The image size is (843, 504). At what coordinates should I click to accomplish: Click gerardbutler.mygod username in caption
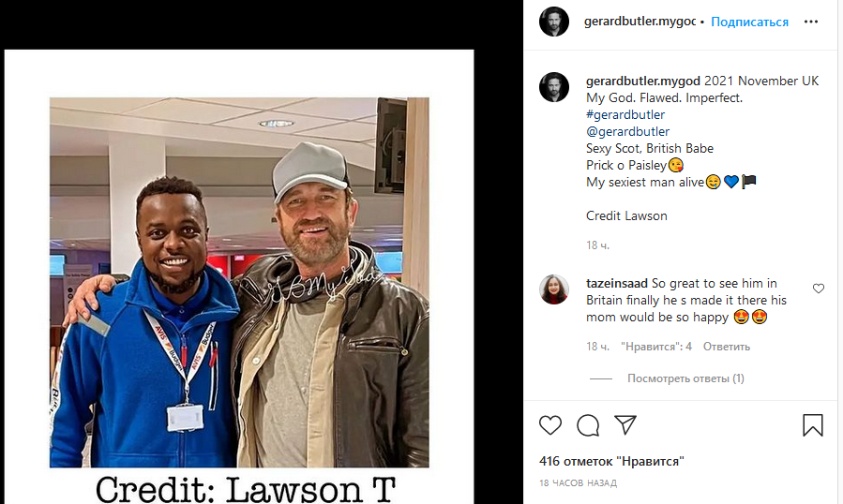click(643, 81)
